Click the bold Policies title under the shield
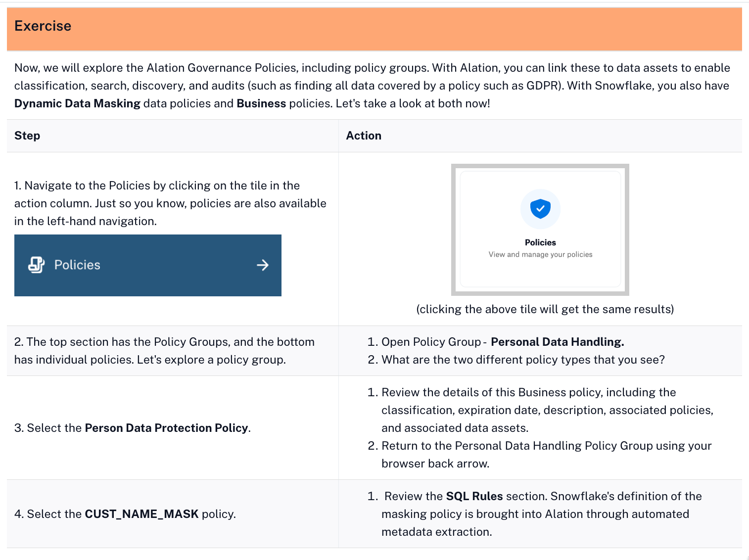 540,242
